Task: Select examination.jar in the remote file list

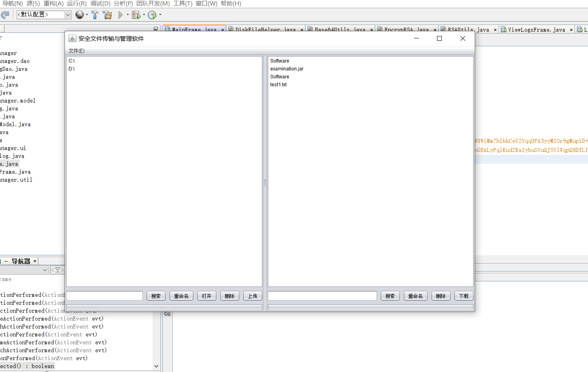Action: click(287, 69)
